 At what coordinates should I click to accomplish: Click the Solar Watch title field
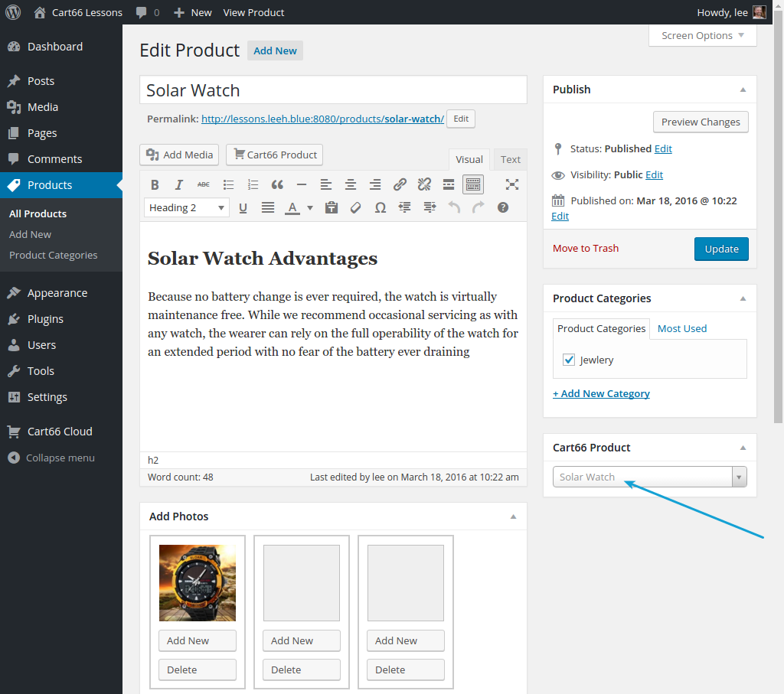pos(333,90)
